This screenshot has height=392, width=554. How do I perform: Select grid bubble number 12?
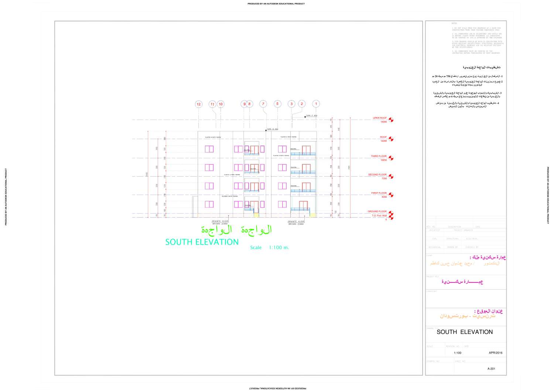[x=198, y=104]
